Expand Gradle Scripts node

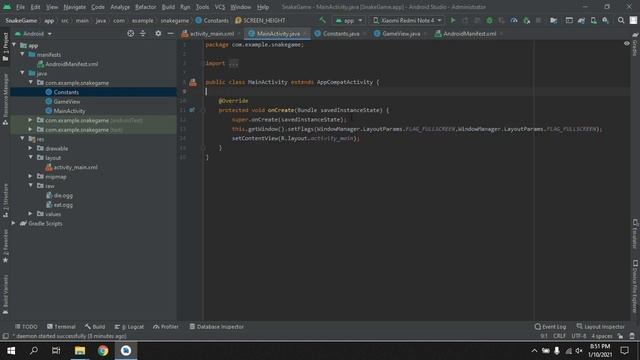pos(14,223)
